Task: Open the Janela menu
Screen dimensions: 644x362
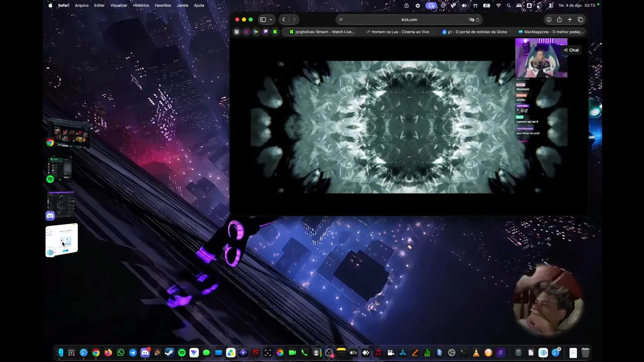Action: coord(183,6)
